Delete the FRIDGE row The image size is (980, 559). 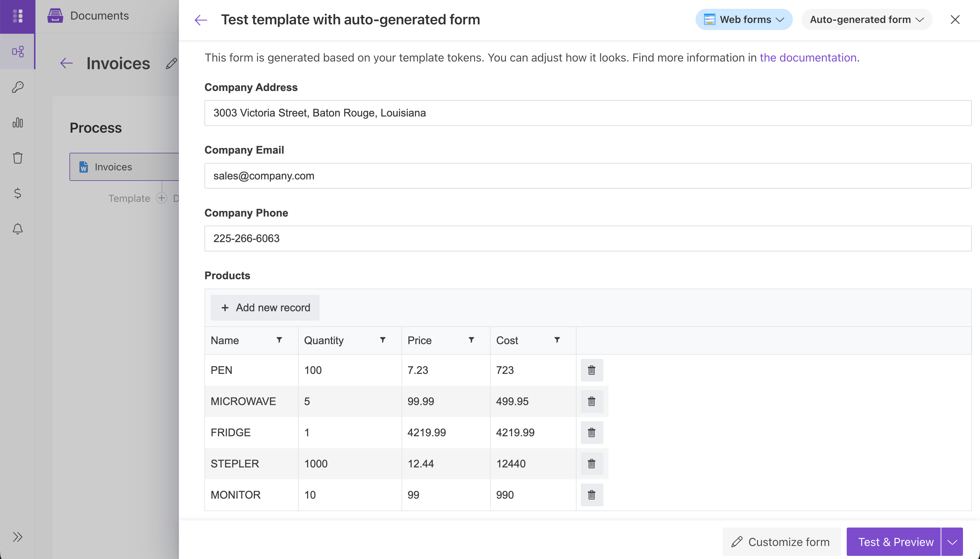592,432
